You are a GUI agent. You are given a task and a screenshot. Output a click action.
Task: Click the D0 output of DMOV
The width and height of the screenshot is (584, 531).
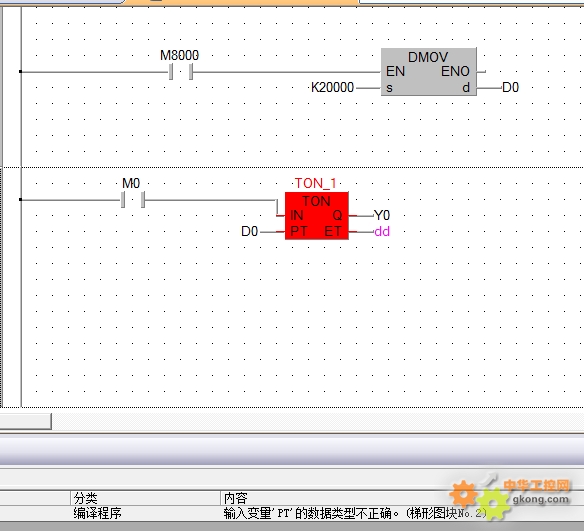510,88
